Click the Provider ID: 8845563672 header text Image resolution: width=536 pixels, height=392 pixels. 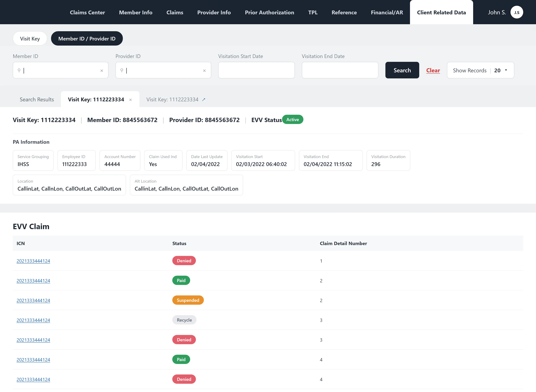pos(204,120)
